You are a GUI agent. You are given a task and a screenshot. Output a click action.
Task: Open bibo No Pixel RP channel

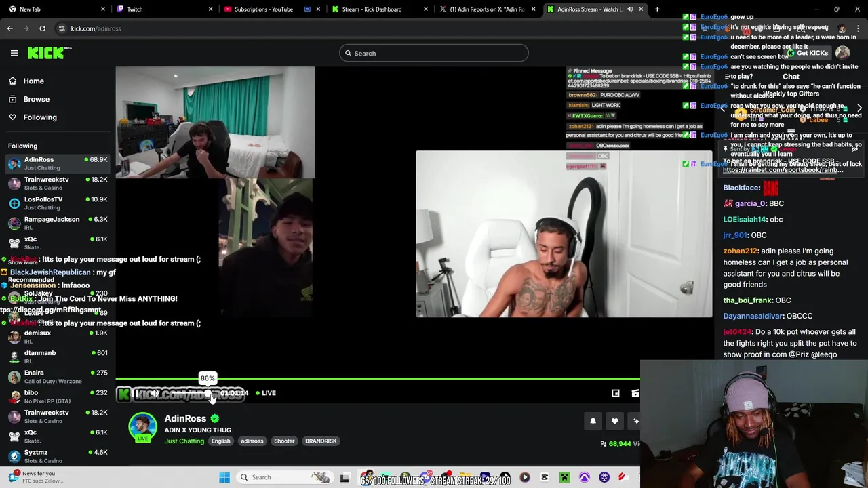coord(58,396)
